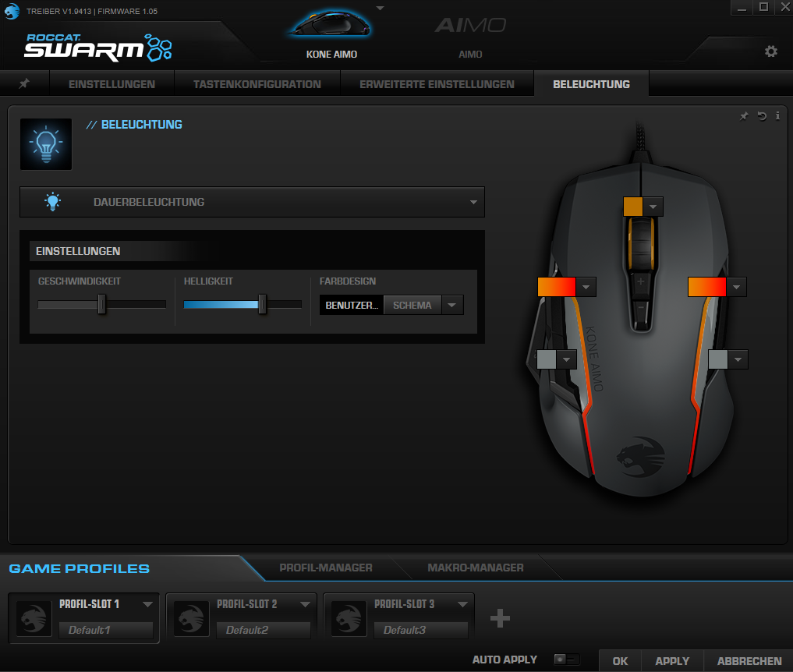Toggle the Auto Apply switch
793x672 pixels.
click(x=566, y=660)
